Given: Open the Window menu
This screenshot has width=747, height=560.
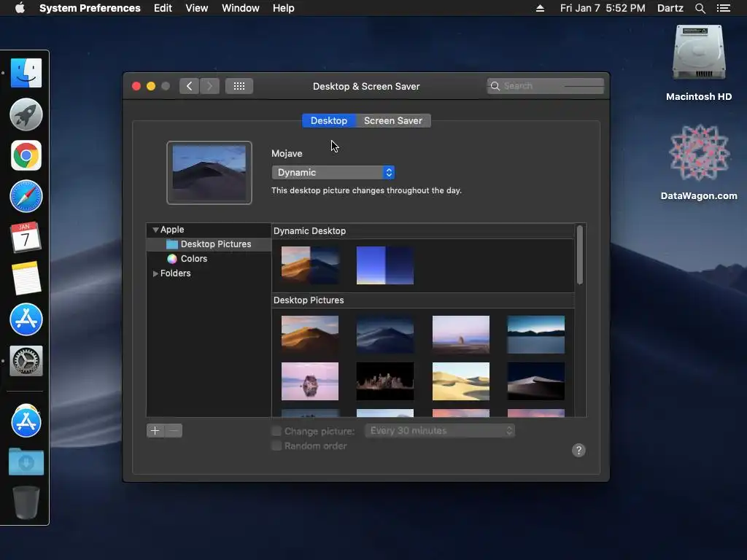Looking at the screenshot, I should 240,8.
